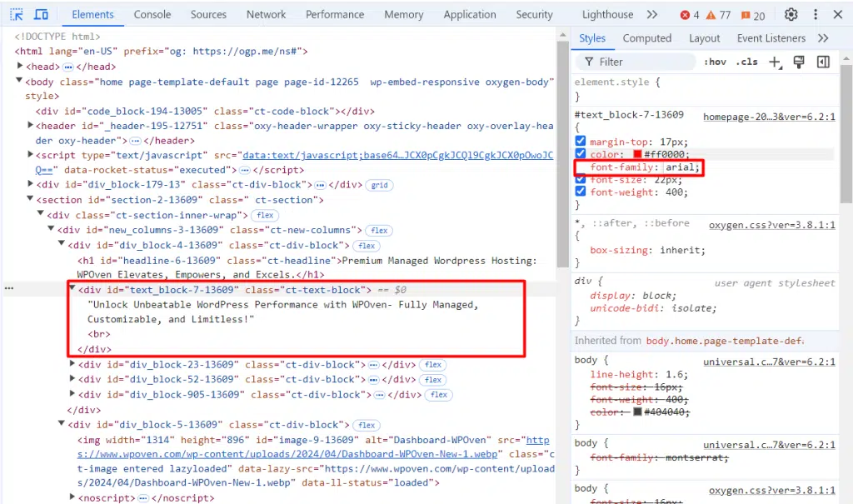Toggle the device toolbar icon
Viewport: 853px width, 504px height.
(41, 14)
